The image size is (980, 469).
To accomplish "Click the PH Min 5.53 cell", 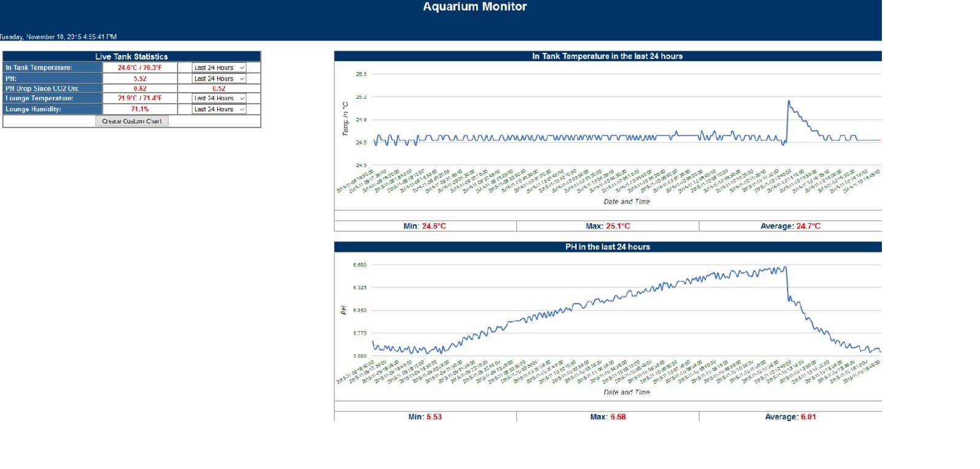I will [x=425, y=417].
